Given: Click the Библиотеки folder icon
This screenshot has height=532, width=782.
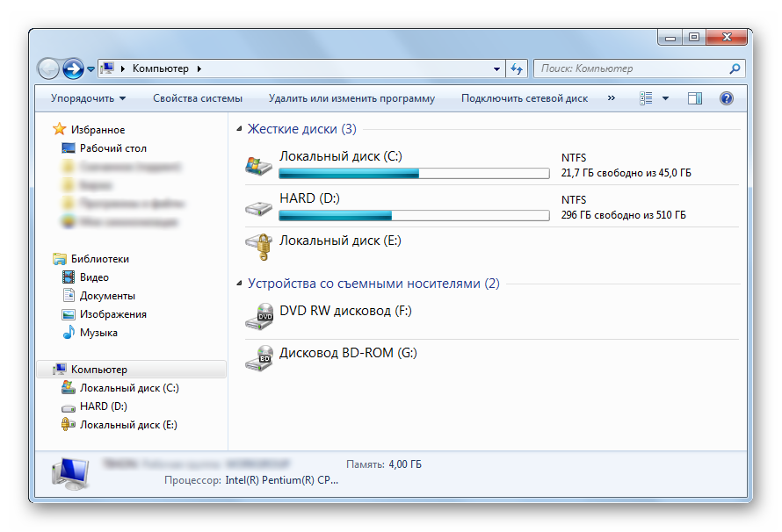Looking at the screenshot, I should [60, 258].
